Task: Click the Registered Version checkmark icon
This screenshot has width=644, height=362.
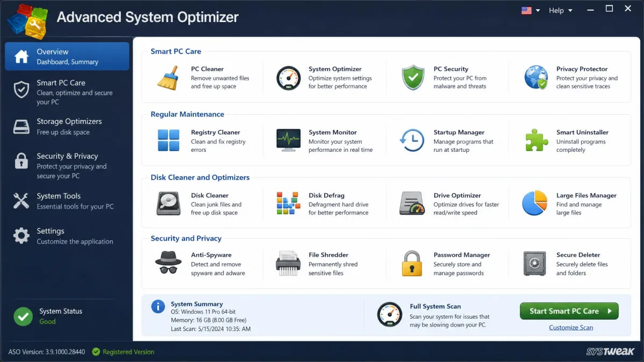Action: [96, 352]
